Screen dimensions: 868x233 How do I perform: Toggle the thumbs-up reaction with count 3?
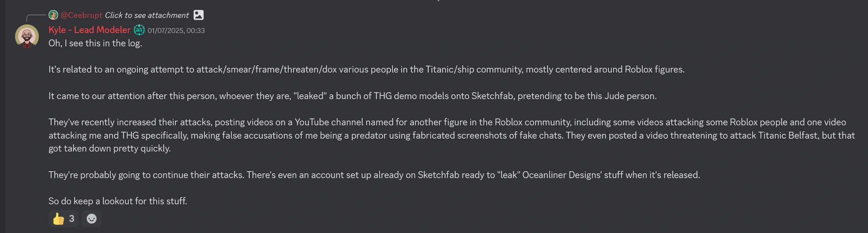tap(64, 219)
